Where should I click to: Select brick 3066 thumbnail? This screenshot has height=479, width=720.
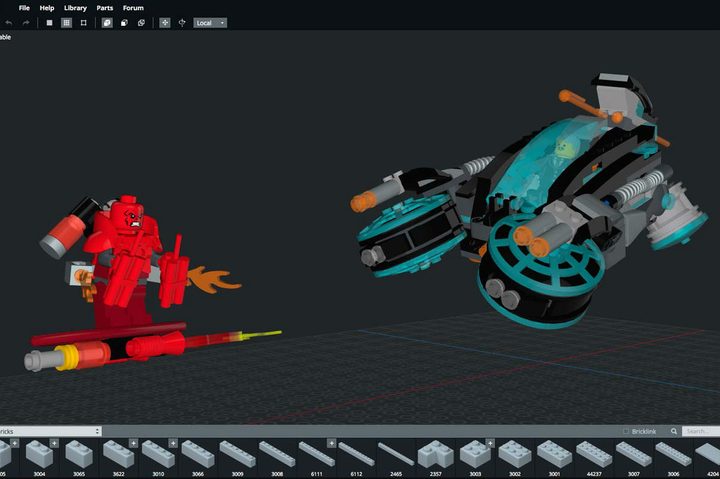198,454
